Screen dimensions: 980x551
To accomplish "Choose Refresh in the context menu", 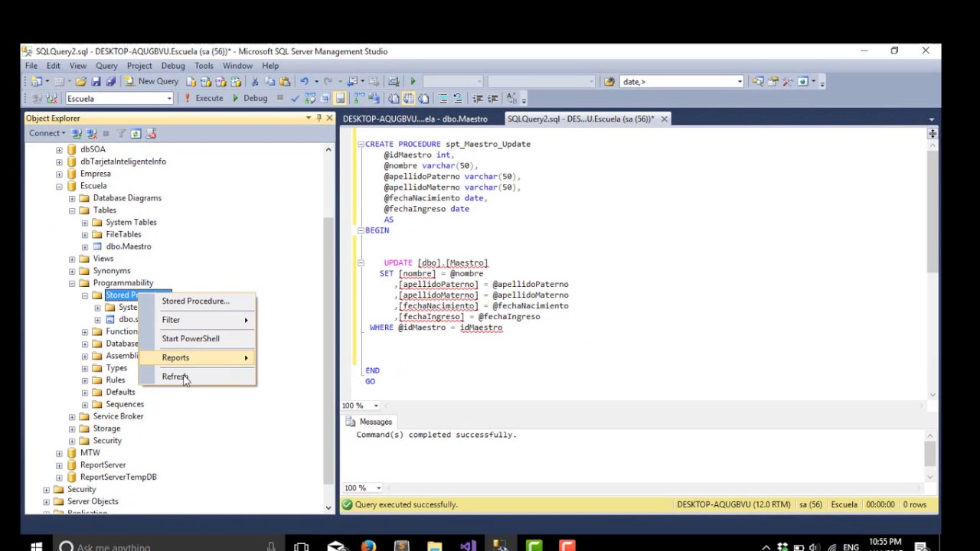I will [x=197, y=377].
